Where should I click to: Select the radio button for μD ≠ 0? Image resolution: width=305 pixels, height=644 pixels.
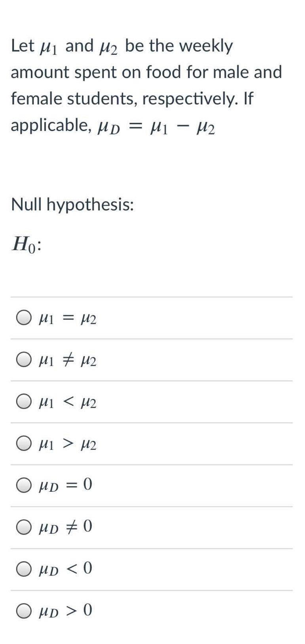coord(24,526)
